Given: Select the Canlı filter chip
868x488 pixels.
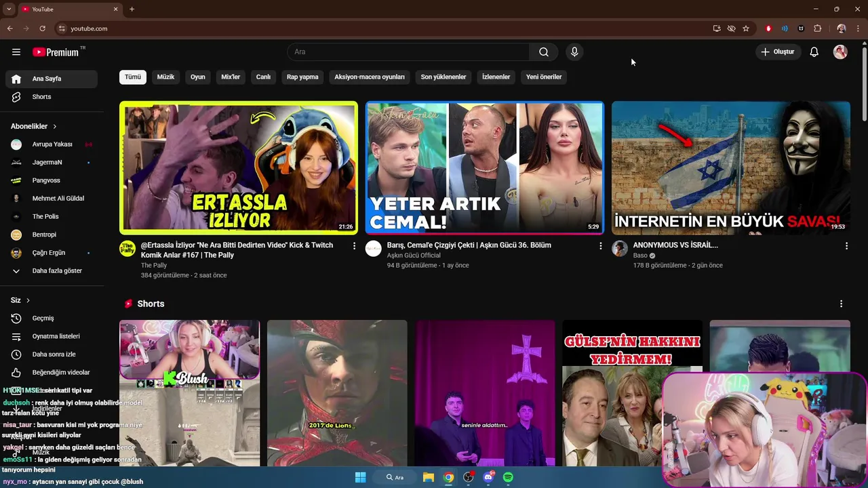Looking at the screenshot, I should [263, 77].
